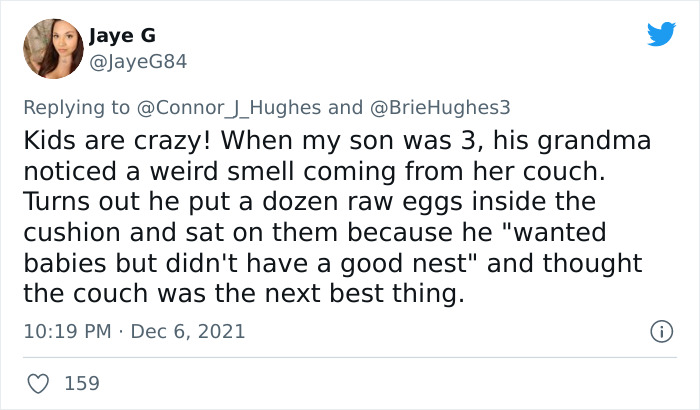Open the @JayeG84 handle link
Screen dimensions: 700x410
[137, 62]
